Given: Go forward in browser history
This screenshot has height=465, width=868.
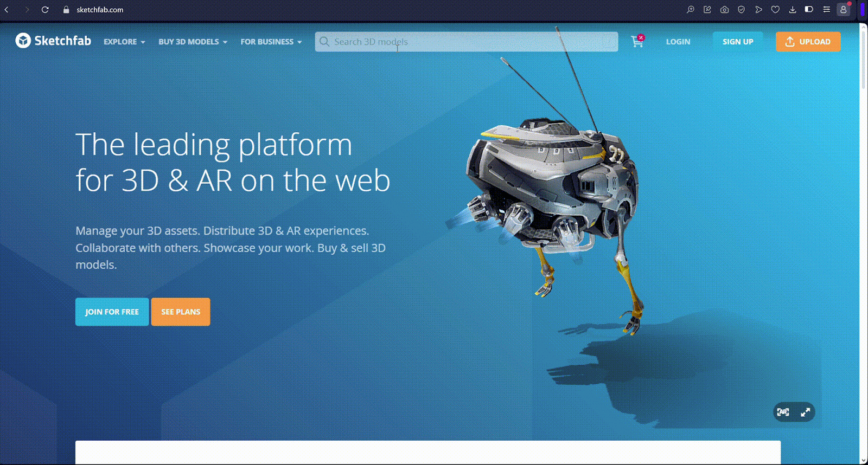Looking at the screenshot, I should pos(26,10).
